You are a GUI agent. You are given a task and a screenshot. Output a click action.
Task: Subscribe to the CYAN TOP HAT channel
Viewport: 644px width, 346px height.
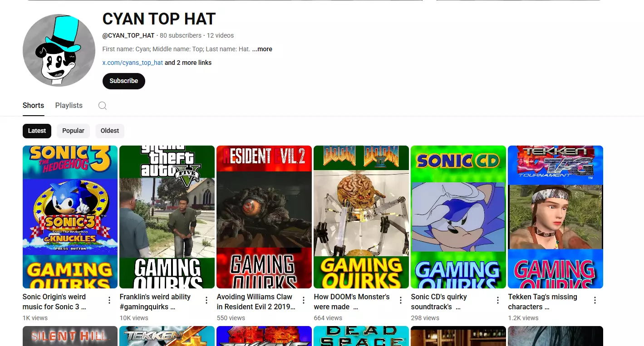124,81
